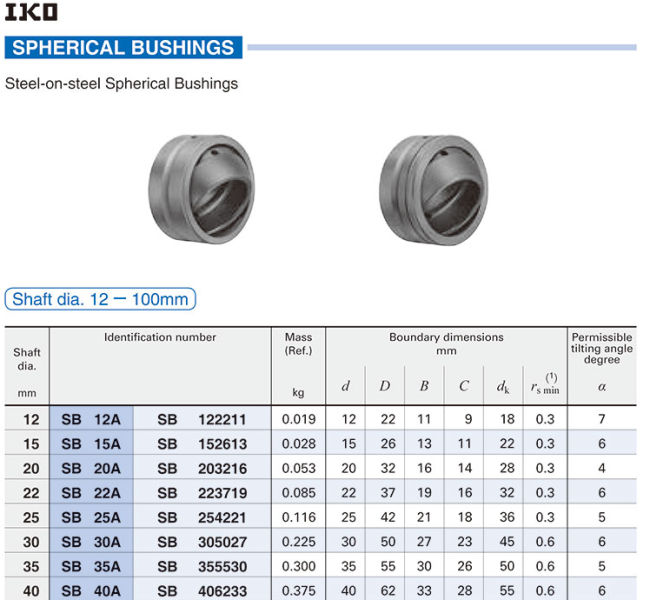
Task: Click the Identification number column header
Action: tap(160, 338)
